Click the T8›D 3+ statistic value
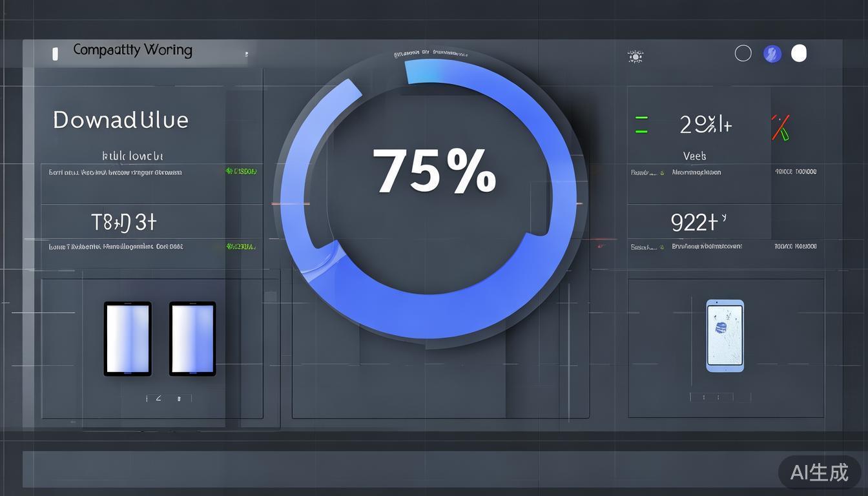This screenshot has height=496, width=868. click(124, 223)
